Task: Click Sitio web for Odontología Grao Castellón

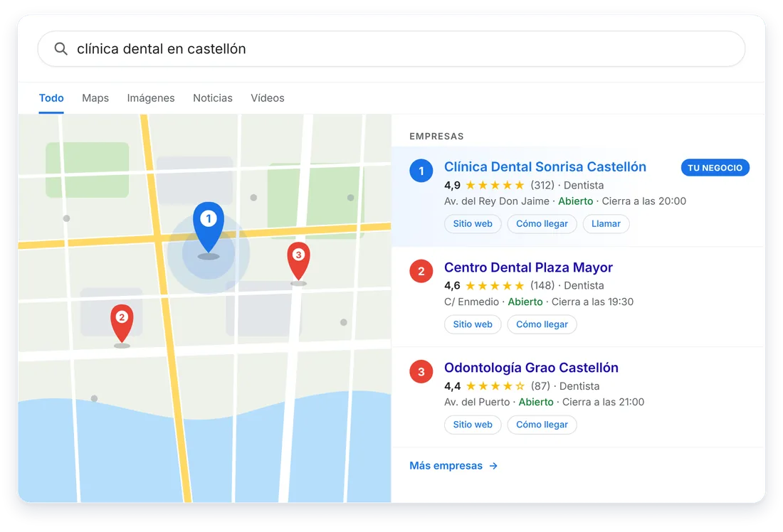Action: click(473, 424)
